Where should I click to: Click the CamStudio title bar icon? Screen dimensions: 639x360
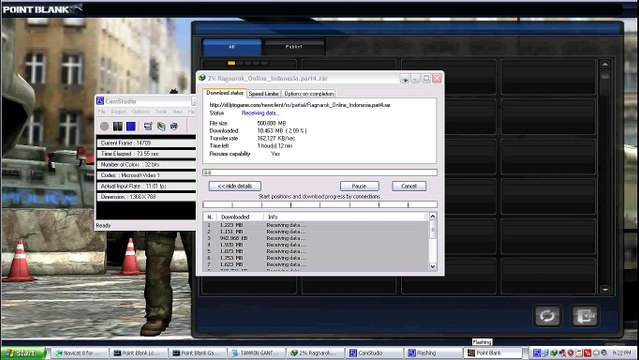(x=100, y=101)
